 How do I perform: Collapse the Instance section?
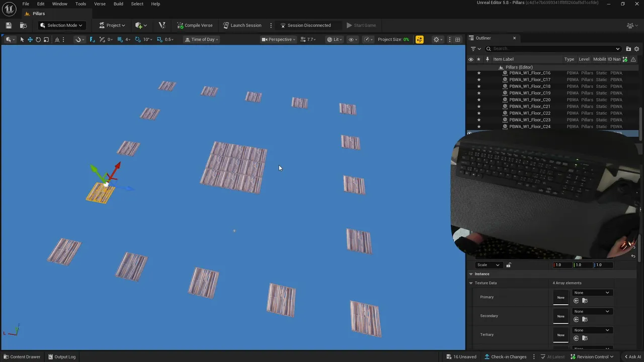coord(471,274)
